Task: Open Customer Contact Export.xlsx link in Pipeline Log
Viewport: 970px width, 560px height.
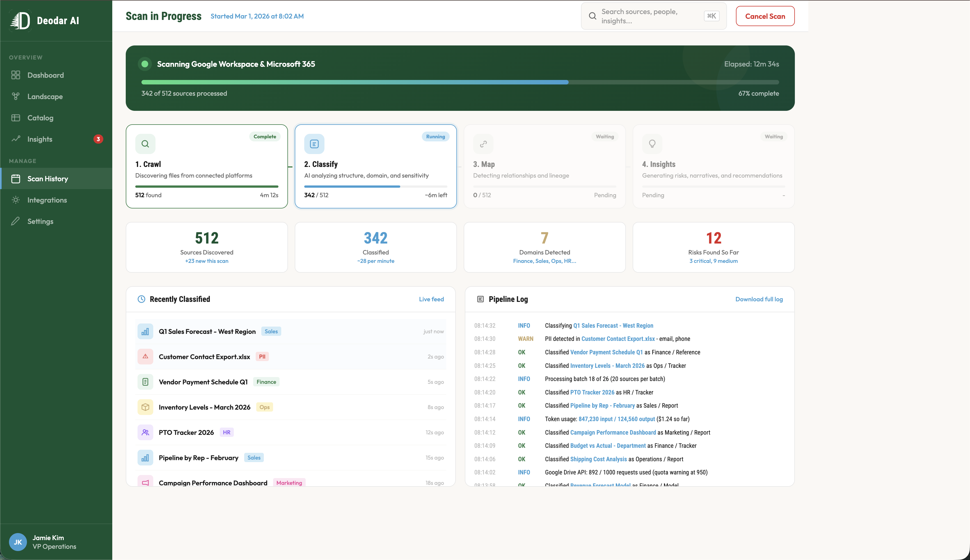Action: click(617, 339)
